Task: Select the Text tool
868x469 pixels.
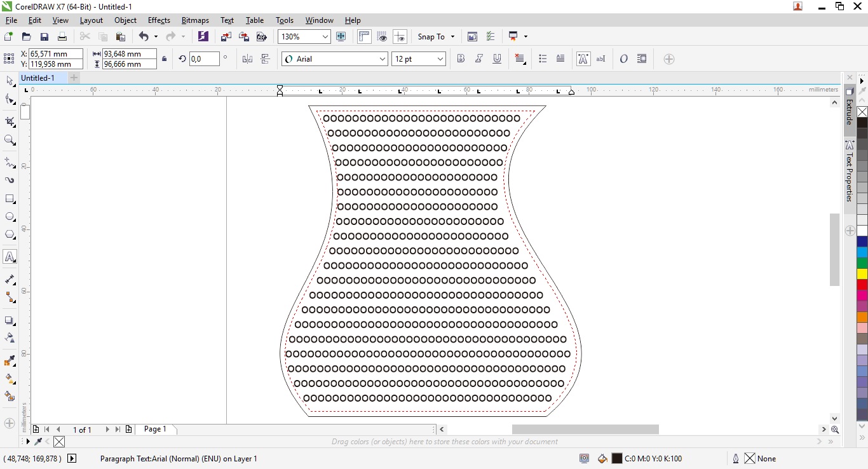Action: 10,257
